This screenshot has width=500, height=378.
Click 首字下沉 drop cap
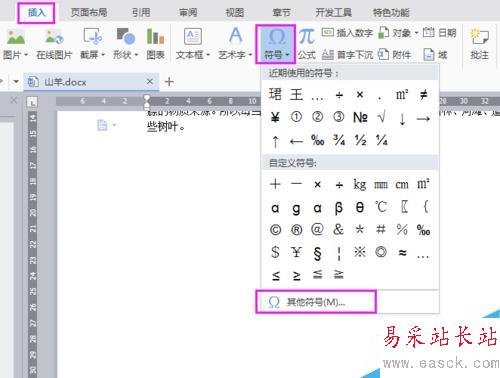click(x=347, y=54)
